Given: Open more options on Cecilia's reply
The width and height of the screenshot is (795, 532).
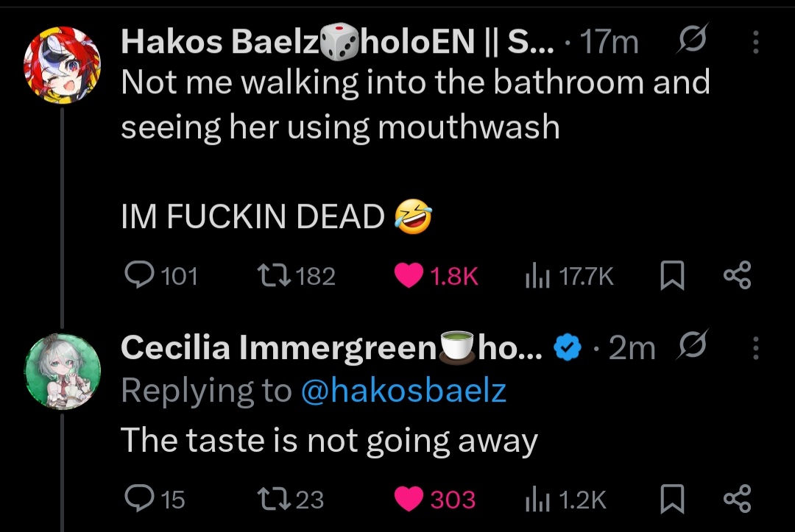Looking at the screenshot, I should pos(755,348).
